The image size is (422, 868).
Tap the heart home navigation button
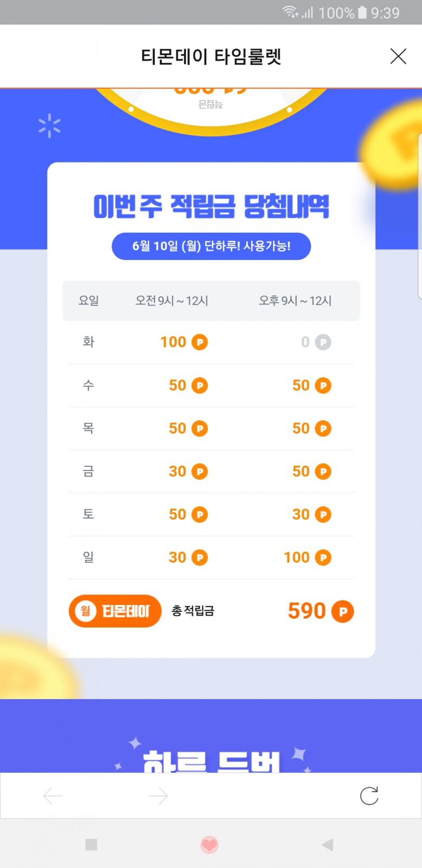pos(209,844)
